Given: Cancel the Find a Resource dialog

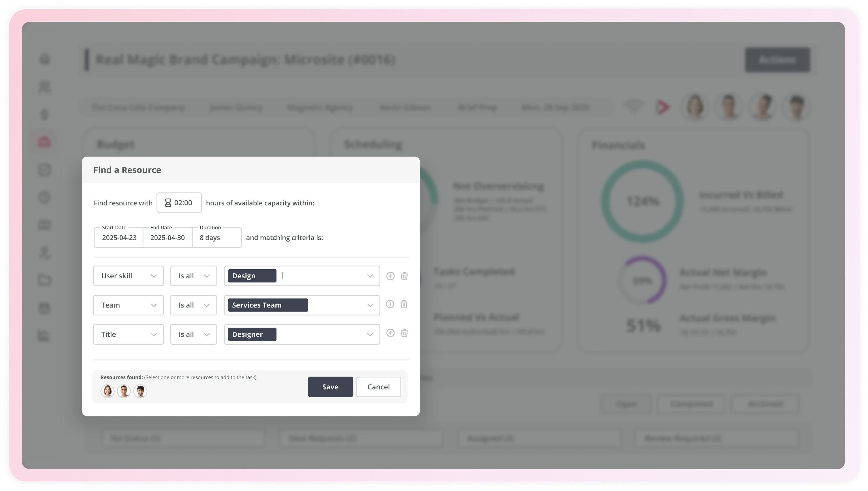Looking at the screenshot, I should pyautogui.click(x=378, y=387).
